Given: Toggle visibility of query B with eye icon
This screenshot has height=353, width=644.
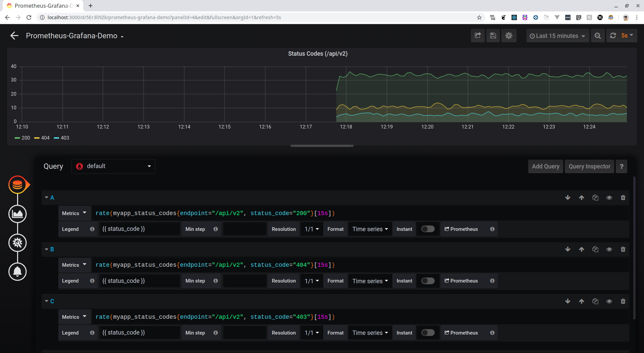Looking at the screenshot, I should (x=609, y=249).
